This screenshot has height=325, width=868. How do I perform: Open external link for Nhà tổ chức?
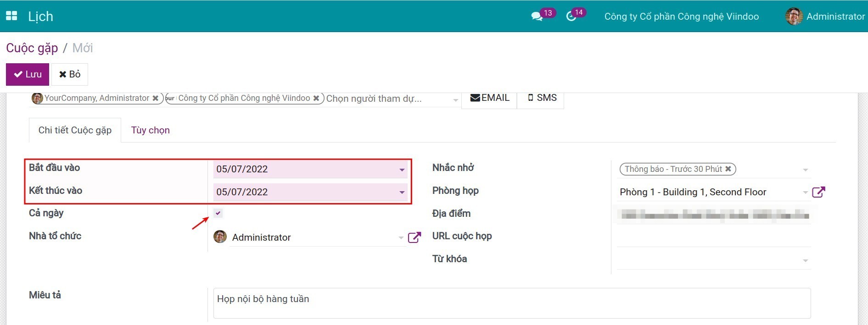coord(414,237)
